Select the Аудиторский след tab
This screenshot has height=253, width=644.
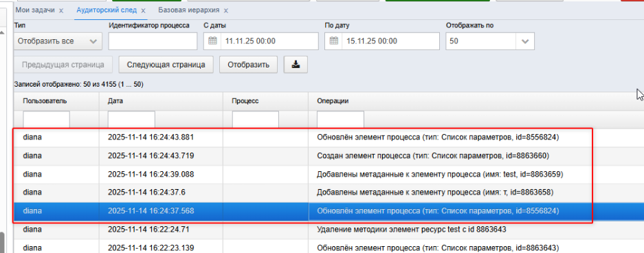pos(107,10)
